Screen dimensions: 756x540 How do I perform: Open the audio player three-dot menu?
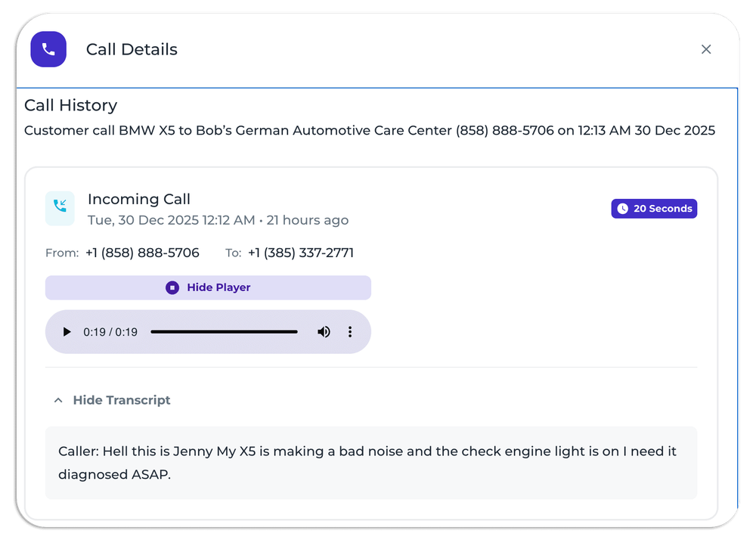click(350, 332)
